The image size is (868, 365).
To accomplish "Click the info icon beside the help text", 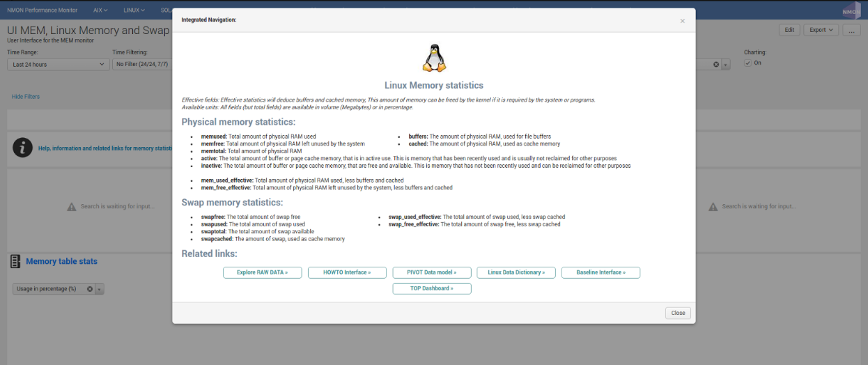I will 22,148.
